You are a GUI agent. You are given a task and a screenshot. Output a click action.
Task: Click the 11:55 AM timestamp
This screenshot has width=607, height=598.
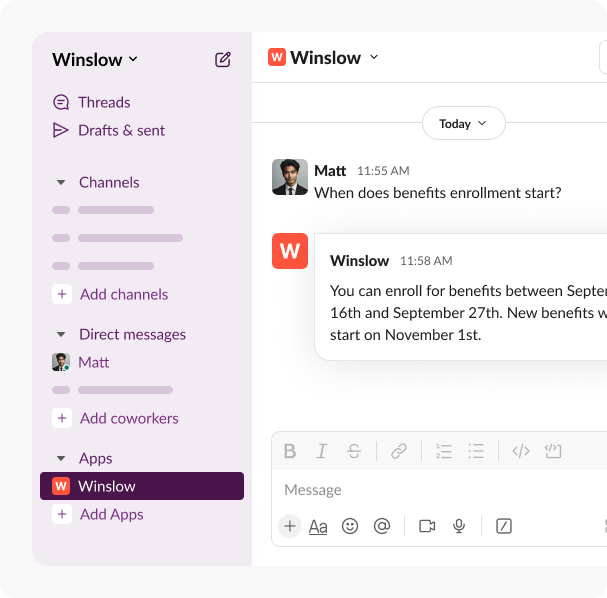383,171
